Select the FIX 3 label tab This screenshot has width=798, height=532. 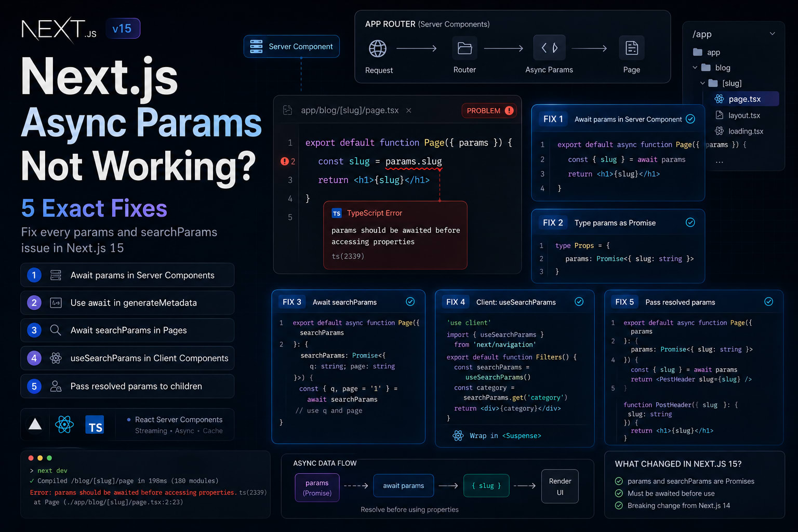[292, 302]
